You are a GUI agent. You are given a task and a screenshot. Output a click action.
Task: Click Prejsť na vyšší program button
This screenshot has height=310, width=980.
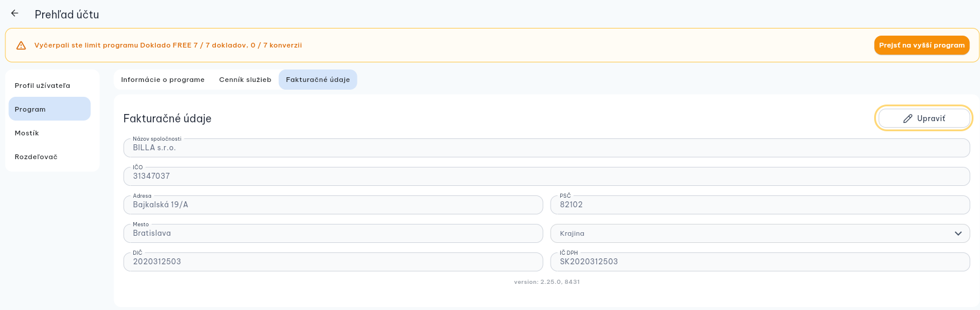(922, 45)
